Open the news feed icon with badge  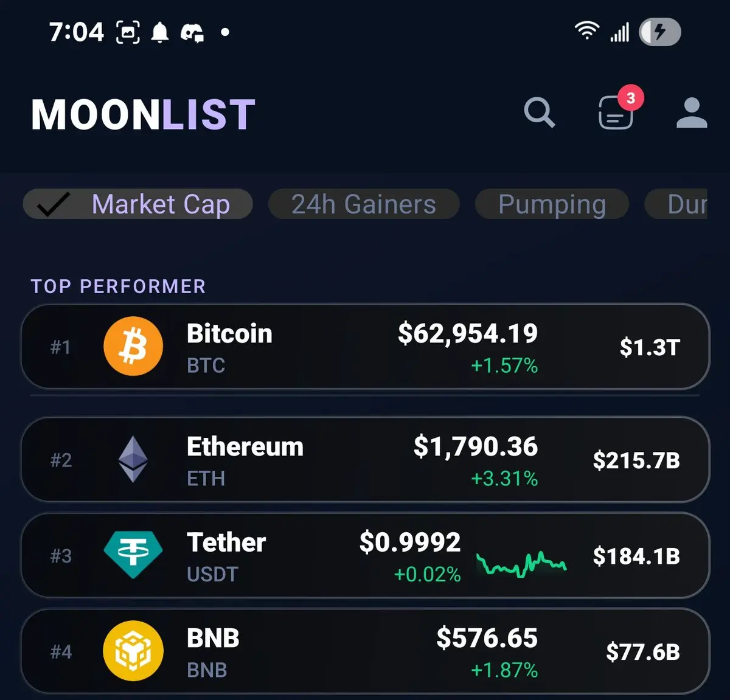click(616, 113)
